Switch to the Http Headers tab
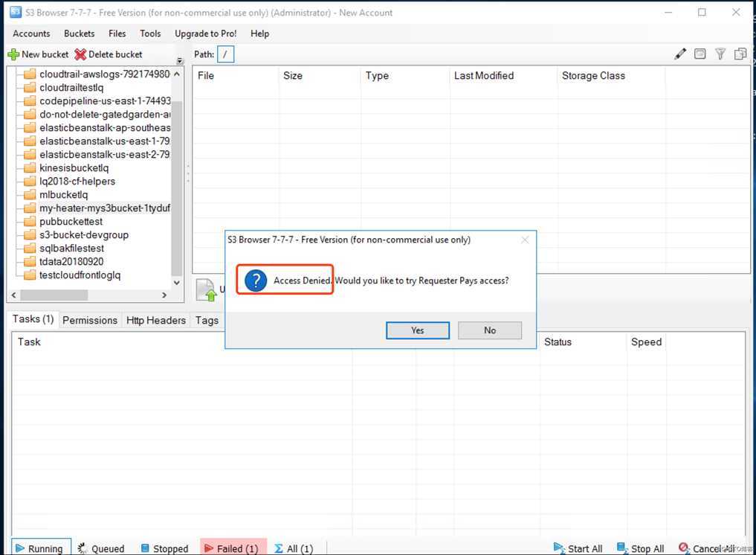Screen dimensions: 756x555 pos(155,321)
